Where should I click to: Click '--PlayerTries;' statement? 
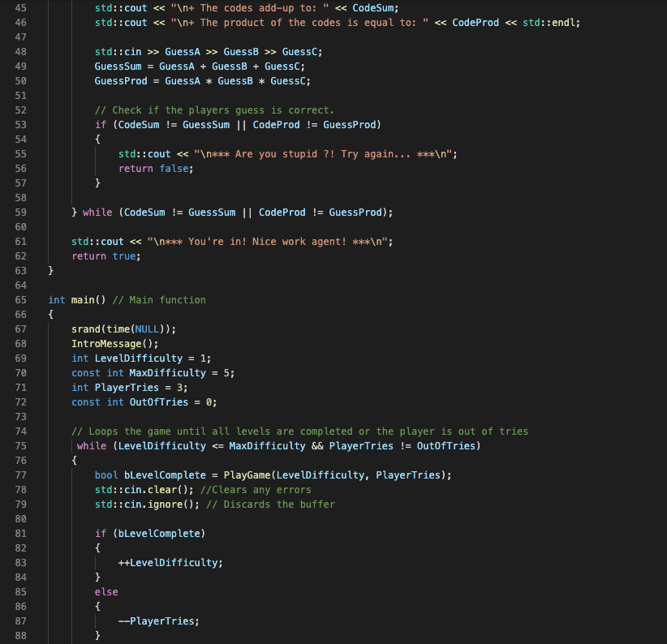click(159, 621)
